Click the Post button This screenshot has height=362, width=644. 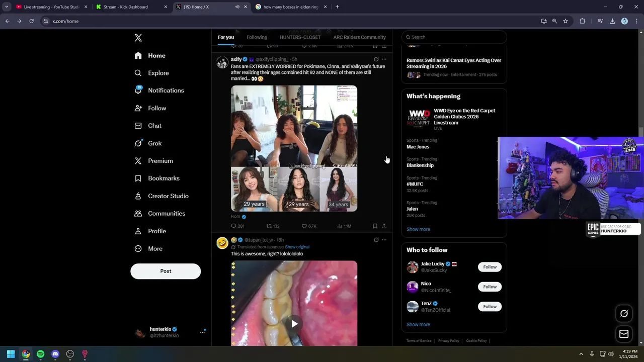166,271
